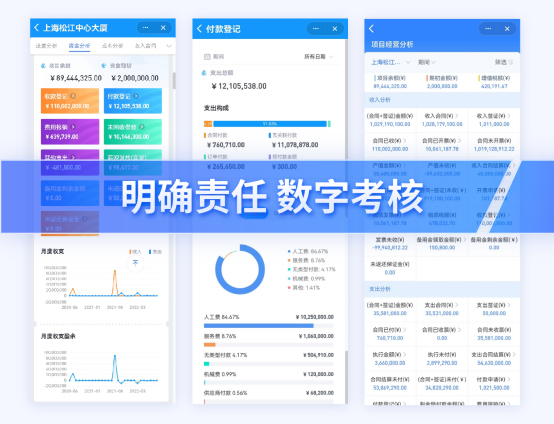This screenshot has width=554, height=424.
Task: Click the calendar icon beside 期间
Action: pyautogui.click(x=207, y=57)
